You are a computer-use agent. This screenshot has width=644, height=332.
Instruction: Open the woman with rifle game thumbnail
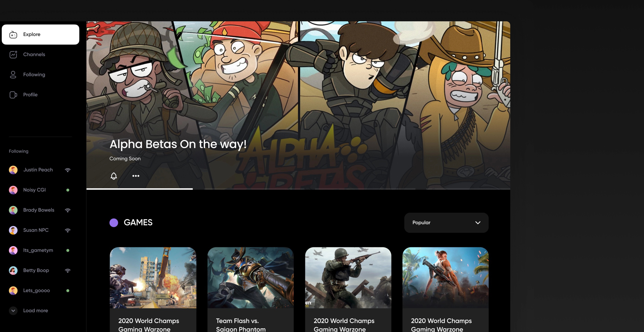tap(446, 278)
